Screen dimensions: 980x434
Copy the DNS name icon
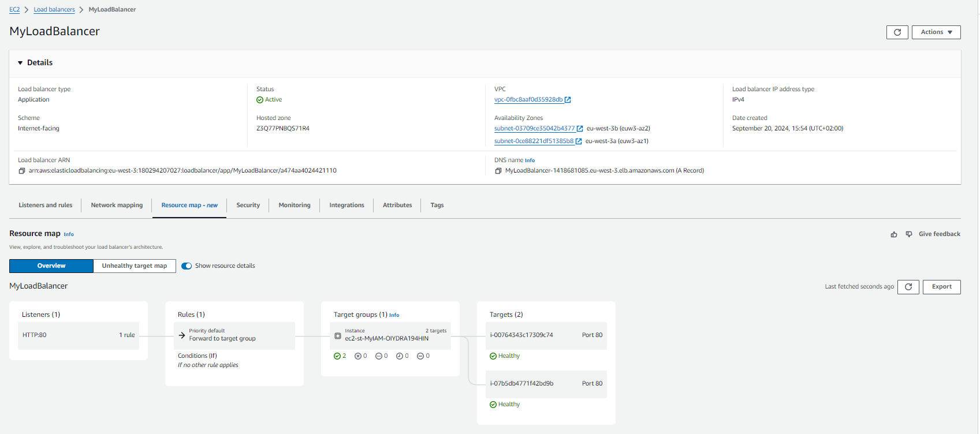[x=498, y=171]
